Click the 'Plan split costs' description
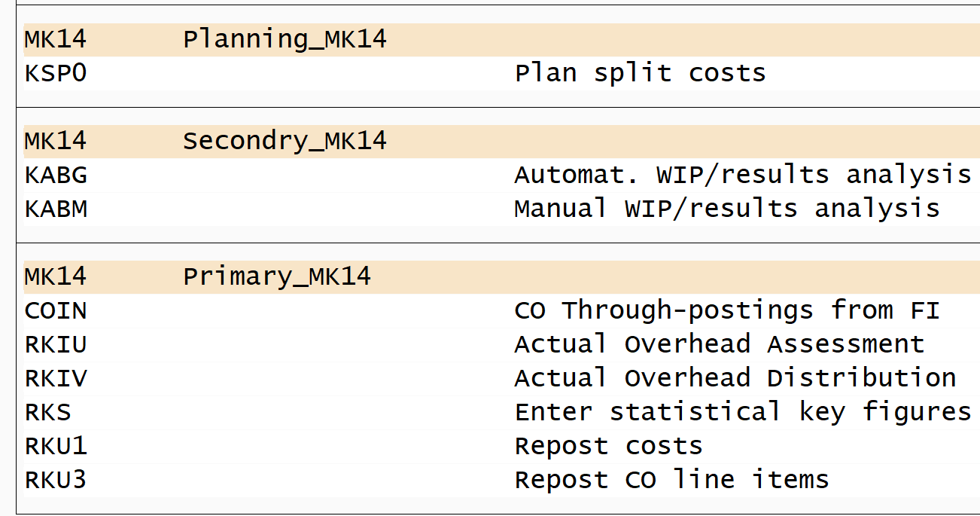Screen dimensions: 980x516 pos(640,74)
